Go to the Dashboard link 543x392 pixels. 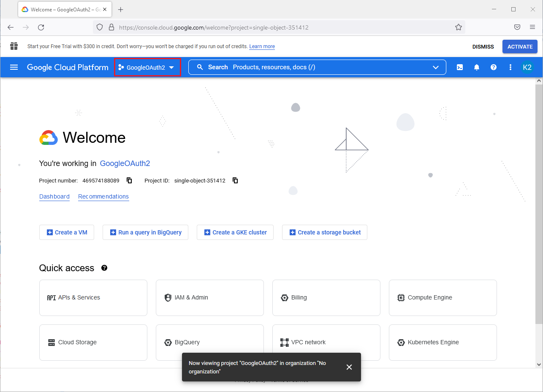click(54, 196)
